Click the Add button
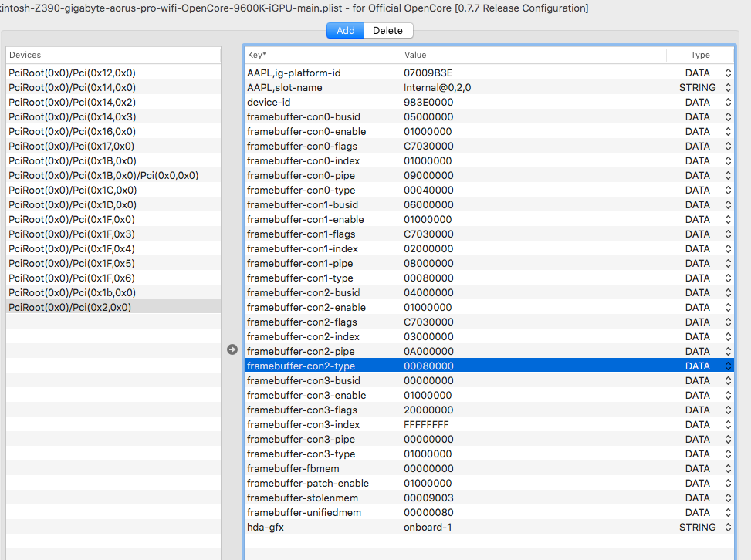Viewport: 751px width, 560px height. [345, 31]
